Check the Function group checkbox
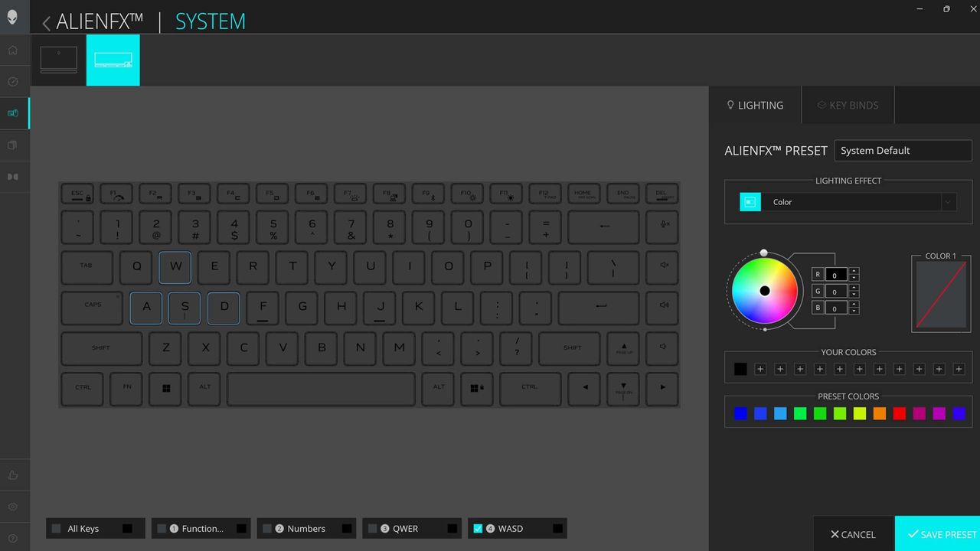This screenshot has height=551, width=980. (162, 528)
